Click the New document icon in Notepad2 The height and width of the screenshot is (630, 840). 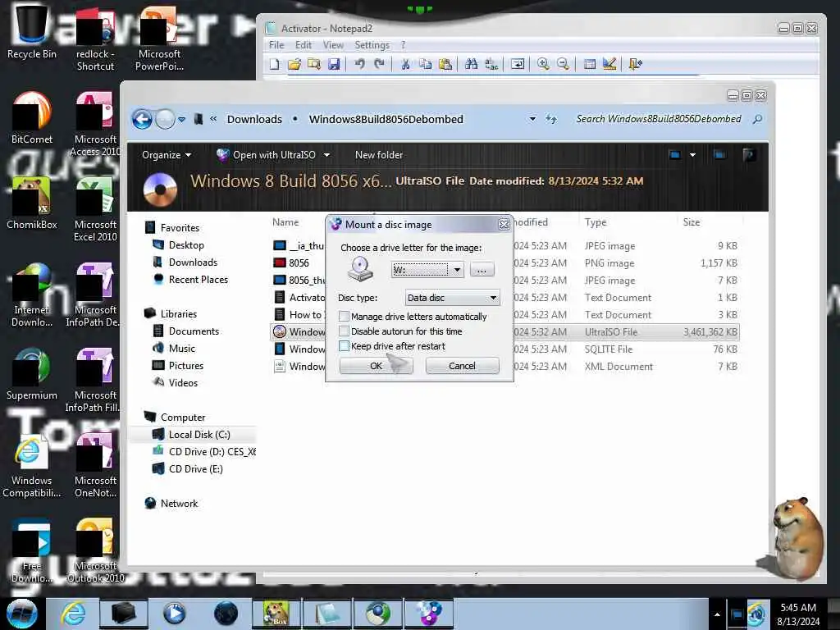274,64
